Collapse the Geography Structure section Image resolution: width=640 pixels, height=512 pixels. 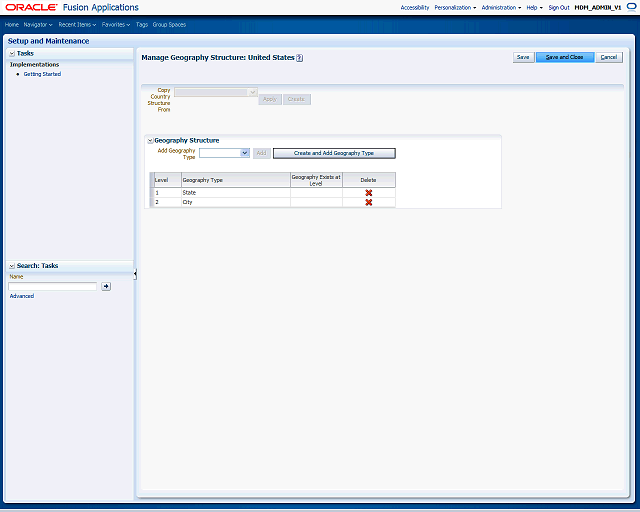(150, 140)
